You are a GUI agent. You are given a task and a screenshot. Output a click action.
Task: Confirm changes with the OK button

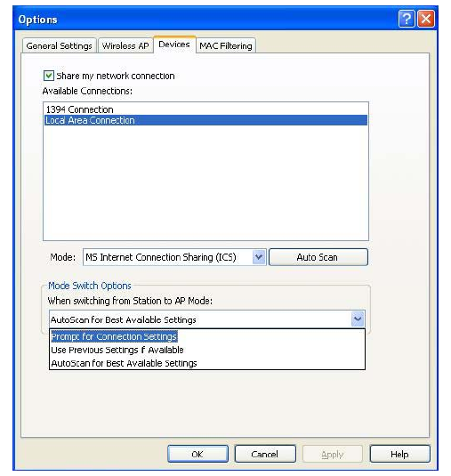197,454
